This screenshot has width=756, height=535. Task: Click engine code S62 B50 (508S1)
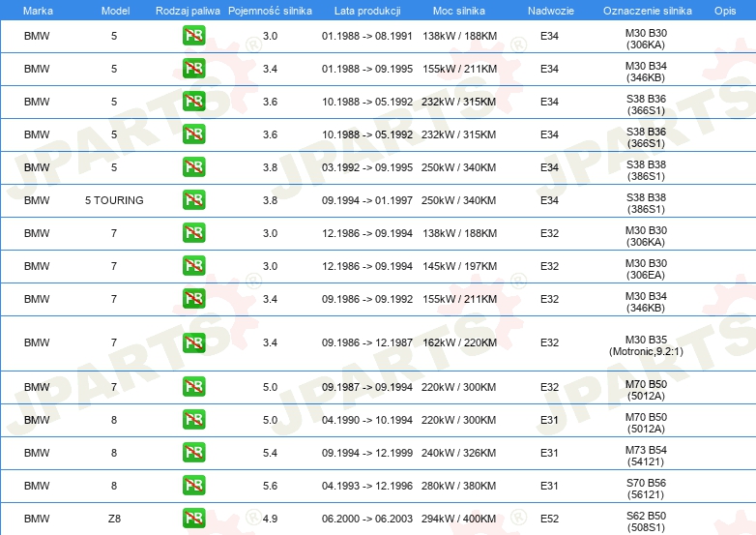coord(646,521)
